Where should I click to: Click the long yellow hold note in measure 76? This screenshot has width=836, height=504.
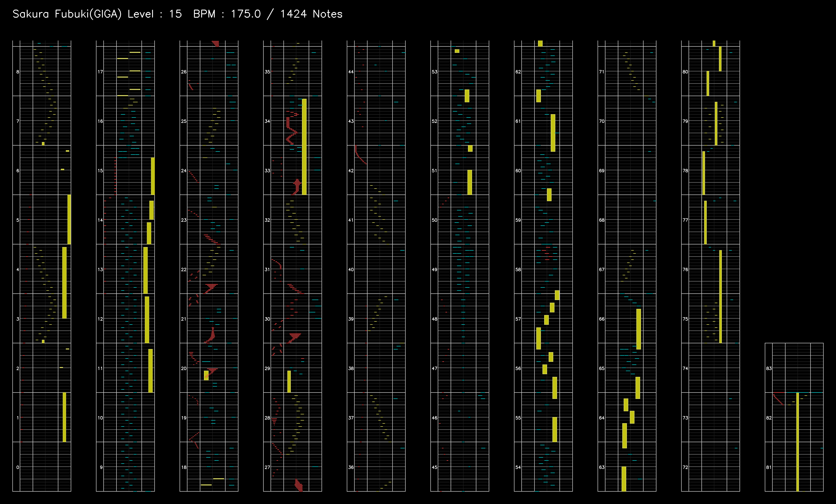720,297
